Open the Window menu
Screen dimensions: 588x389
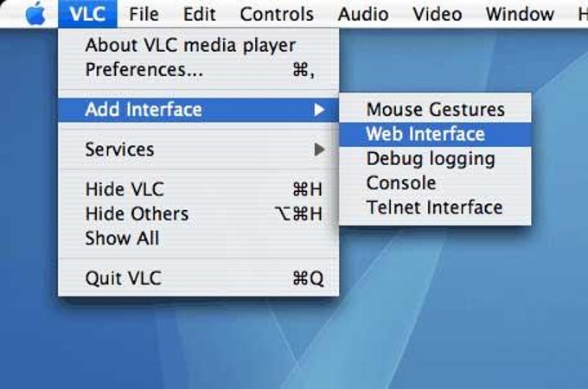520,14
